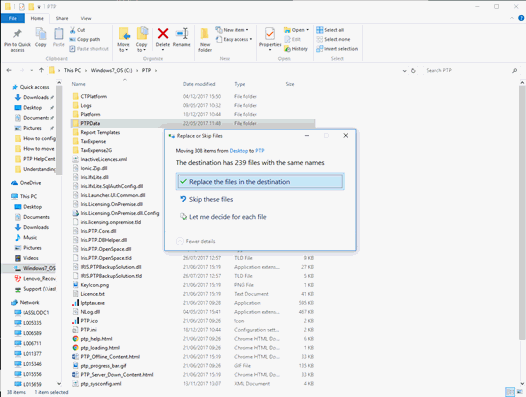Click the New folder icon
Viewport: 526px width, 397px height.
[x=205, y=34]
